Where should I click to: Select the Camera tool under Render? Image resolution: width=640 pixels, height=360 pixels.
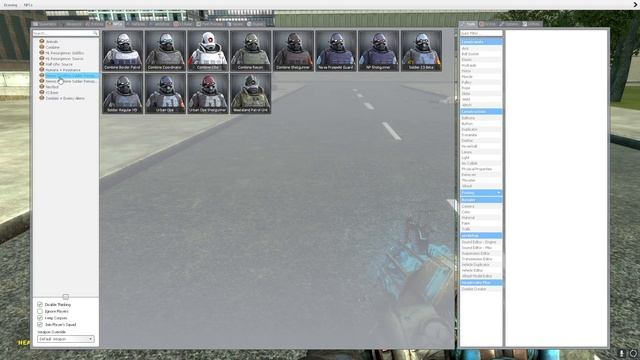tap(481, 206)
